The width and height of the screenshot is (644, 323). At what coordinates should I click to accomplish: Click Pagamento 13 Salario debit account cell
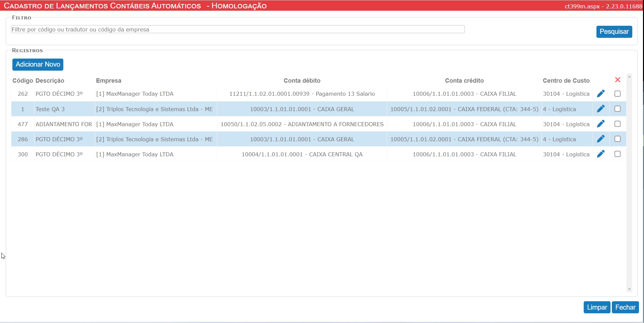[x=302, y=94]
